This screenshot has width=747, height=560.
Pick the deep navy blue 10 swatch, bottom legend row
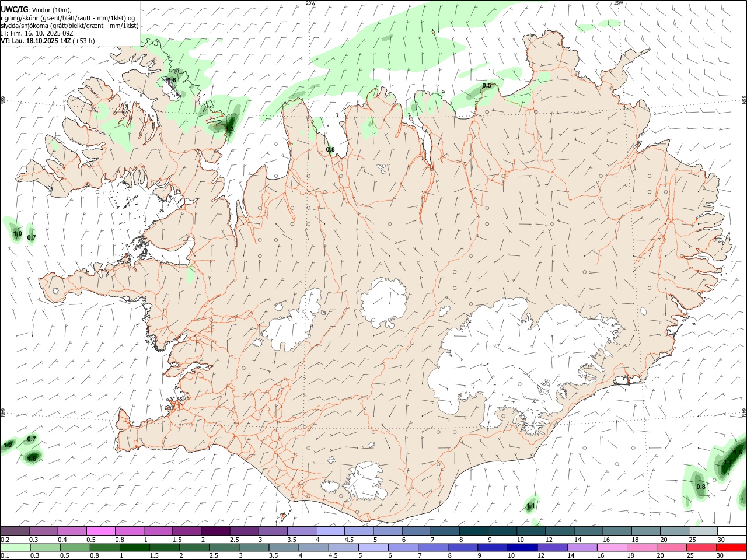pos(522,548)
